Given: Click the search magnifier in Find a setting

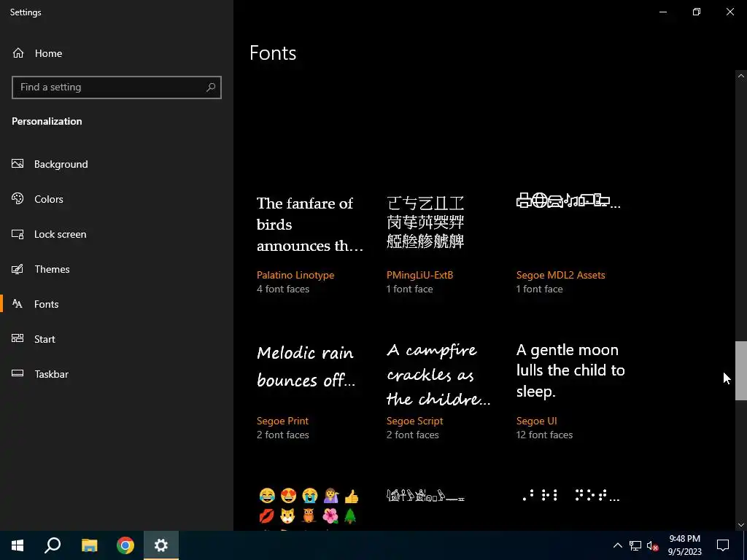Looking at the screenshot, I should coord(211,87).
